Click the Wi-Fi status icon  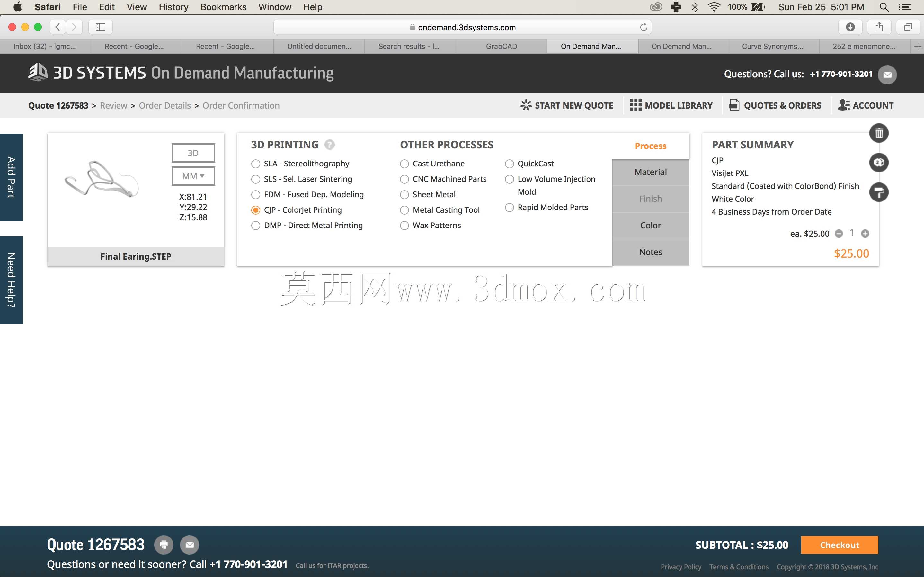[x=714, y=7]
